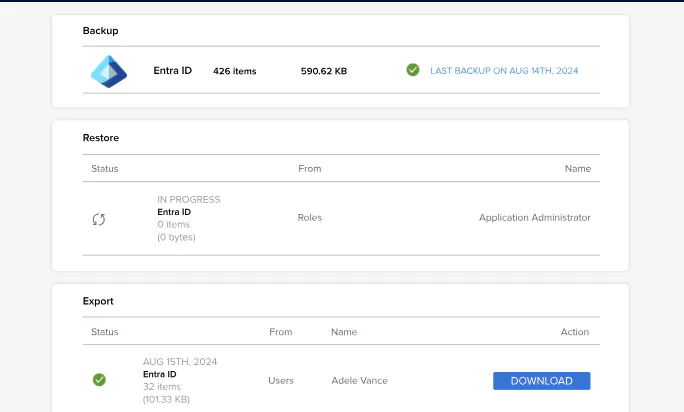Click the Entra ID label in Backup row
Screen dimensions: 684x412
point(172,71)
